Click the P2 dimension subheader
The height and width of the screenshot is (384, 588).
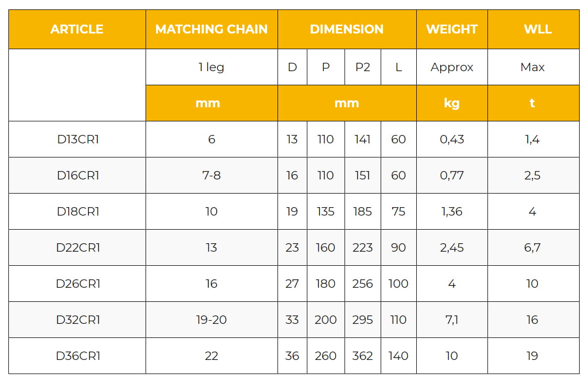(362, 67)
